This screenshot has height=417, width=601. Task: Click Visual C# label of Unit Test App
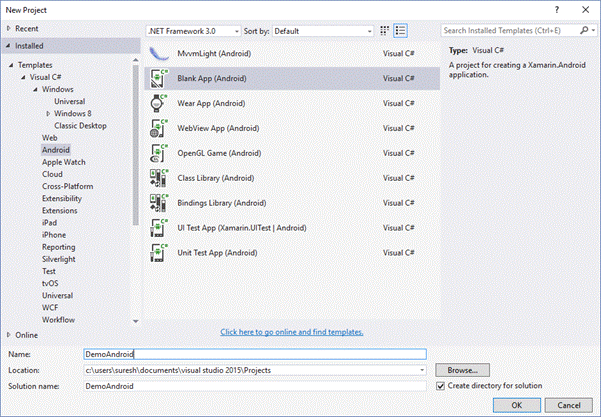click(x=399, y=253)
